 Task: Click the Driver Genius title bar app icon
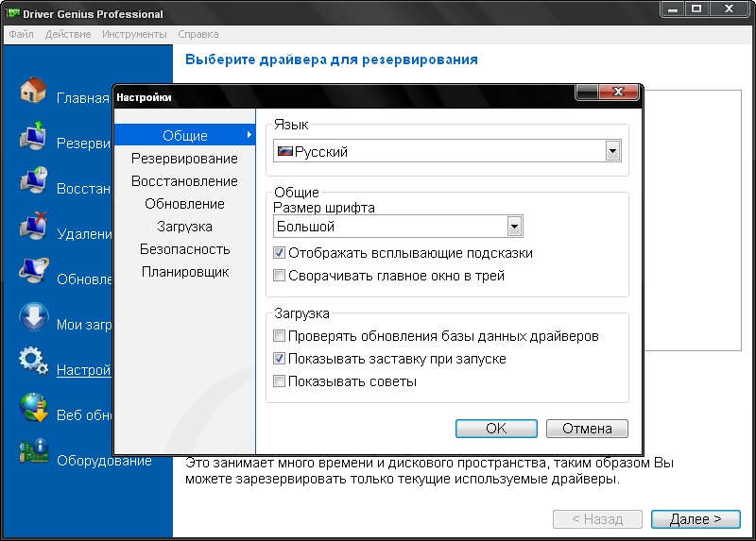(x=13, y=13)
